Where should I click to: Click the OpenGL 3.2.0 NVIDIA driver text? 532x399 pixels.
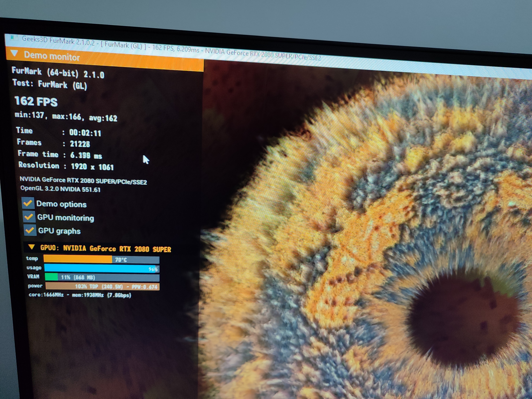pyautogui.click(x=60, y=189)
